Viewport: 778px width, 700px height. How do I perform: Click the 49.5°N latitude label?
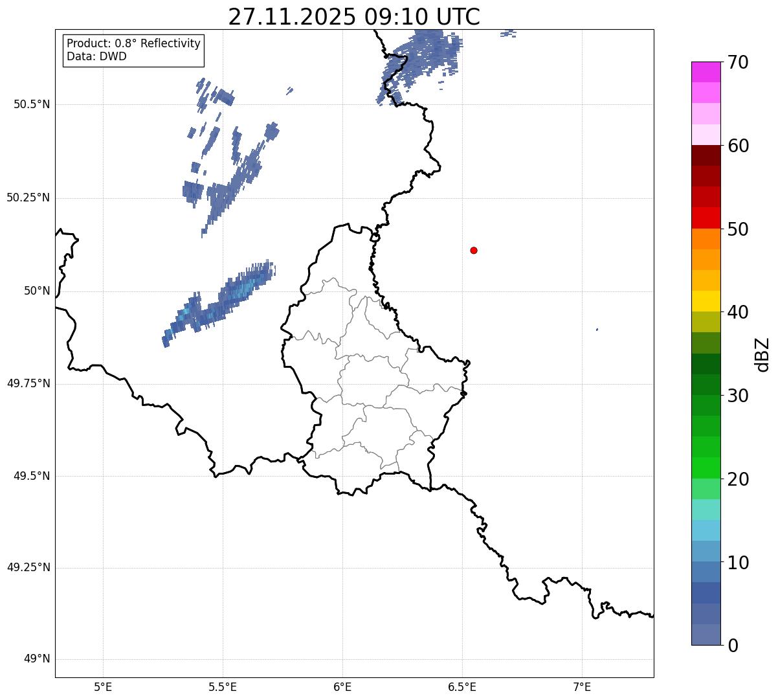click(x=31, y=476)
